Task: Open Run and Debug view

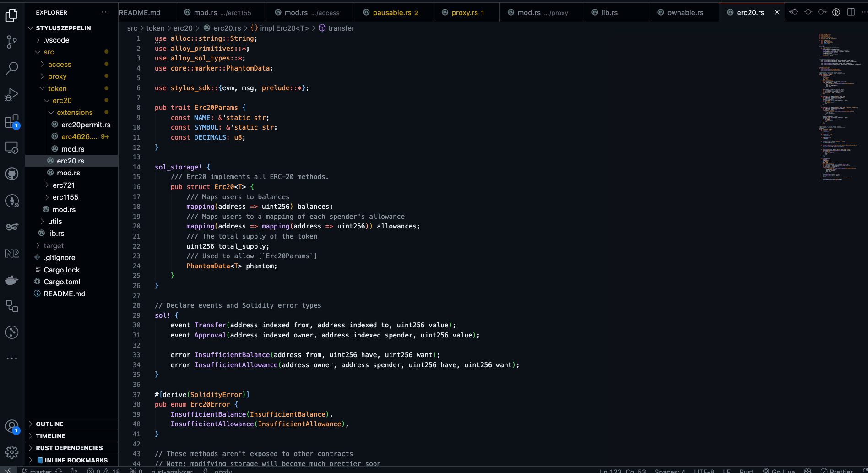Action: pyautogui.click(x=12, y=95)
